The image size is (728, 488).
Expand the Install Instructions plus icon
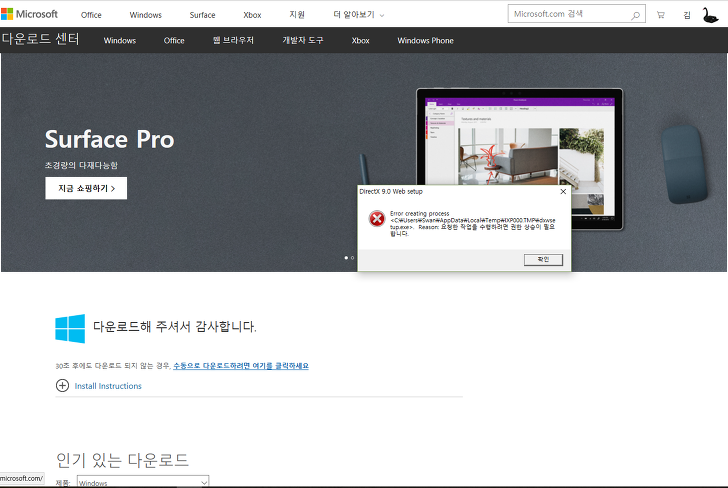[62, 385]
